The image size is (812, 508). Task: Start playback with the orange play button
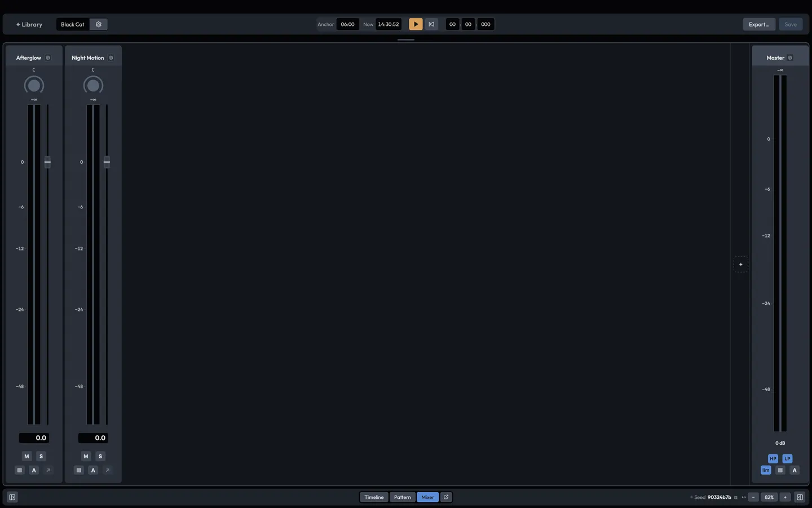[416, 24]
